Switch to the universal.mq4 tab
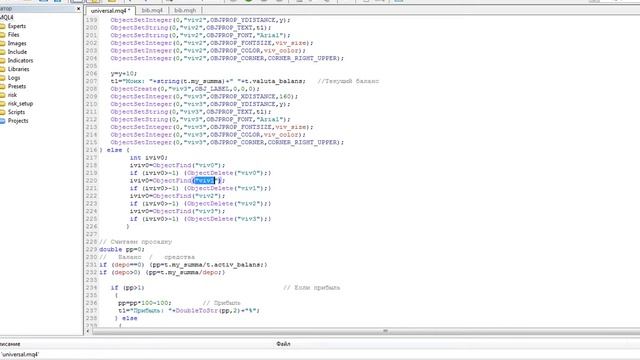The width and height of the screenshot is (640, 360). coord(110,11)
